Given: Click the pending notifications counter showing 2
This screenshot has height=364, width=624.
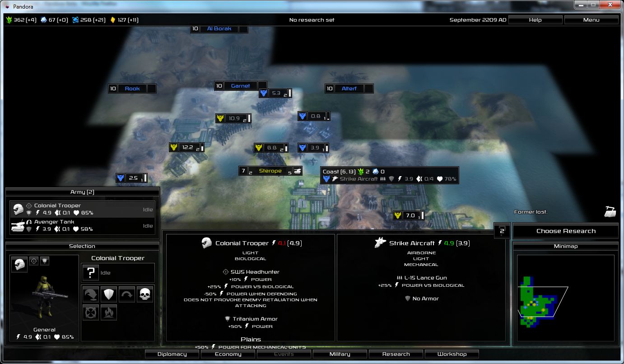Looking at the screenshot, I should point(502,231).
